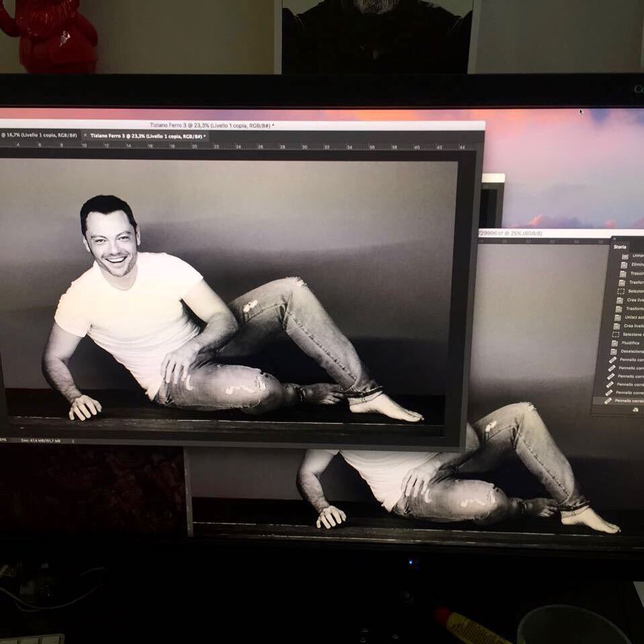Select the highlighted last Pennello correttivo state
644x644 pixels.
(x=629, y=401)
